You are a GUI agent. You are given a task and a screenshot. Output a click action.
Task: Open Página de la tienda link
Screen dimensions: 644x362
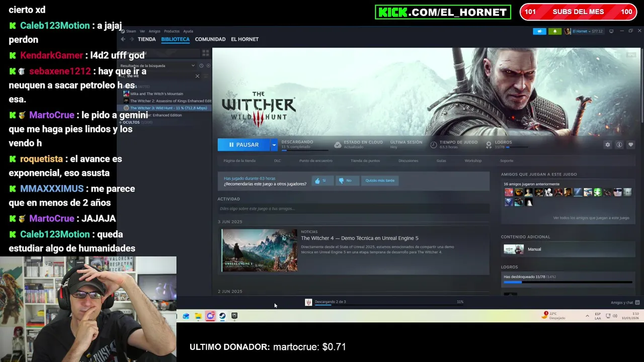[239, 161]
